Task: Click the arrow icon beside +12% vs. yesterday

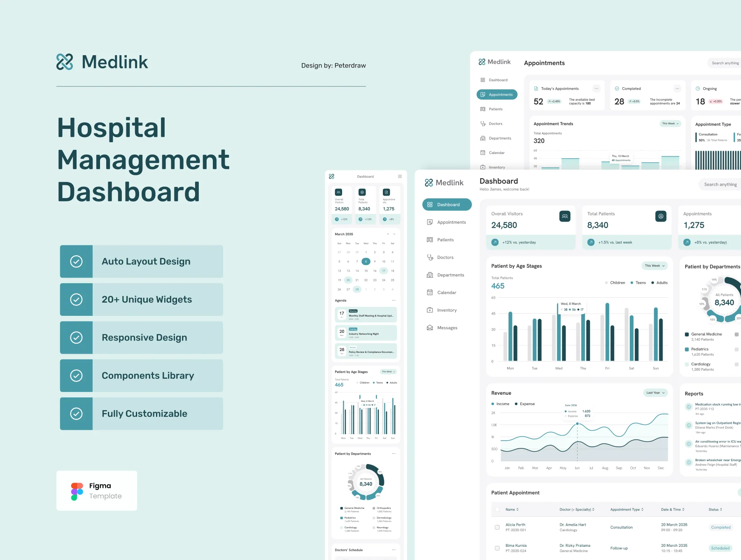Action: 495,243
